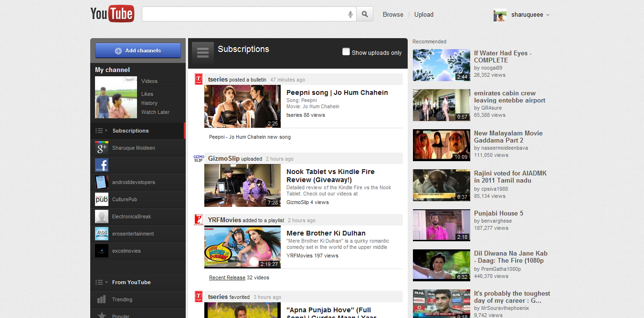Click the tseries logo beside favorited
Viewport: 644px width, 318px height.
[199, 297]
